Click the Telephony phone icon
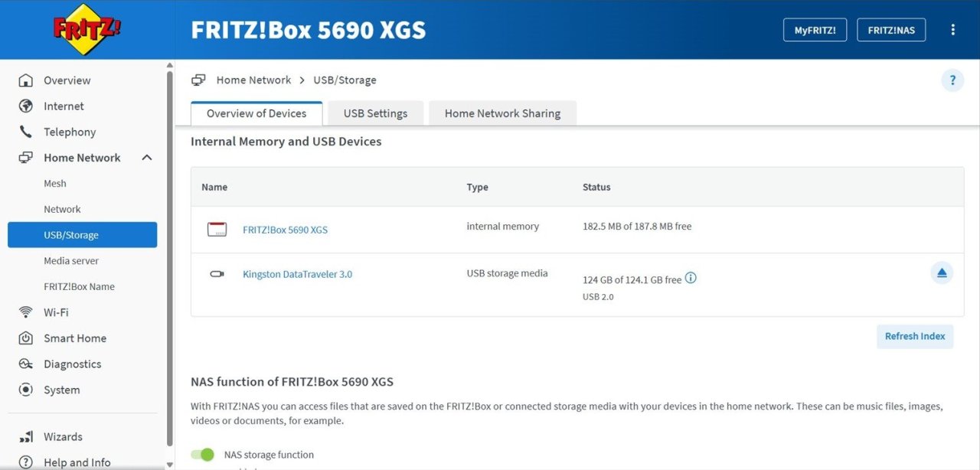Viewport: 980px width, 470px height. pyautogui.click(x=26, y=132)
